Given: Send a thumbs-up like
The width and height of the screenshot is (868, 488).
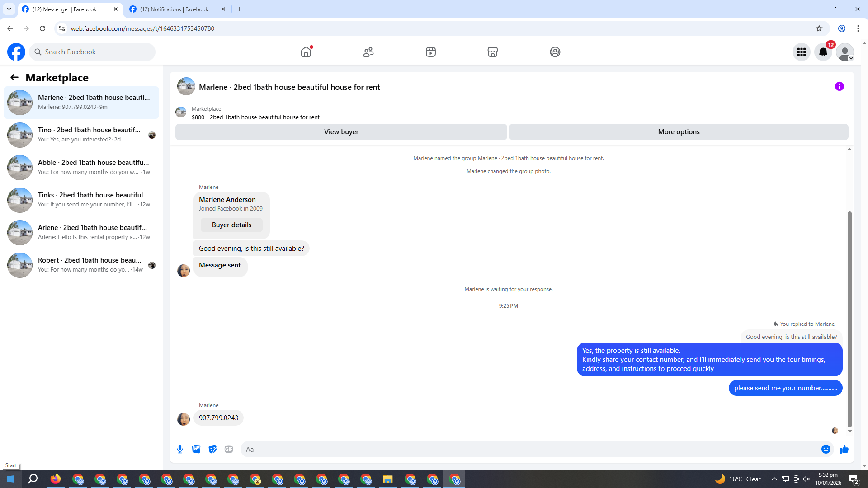Looking at the screenshot, I should click(844, 449).
